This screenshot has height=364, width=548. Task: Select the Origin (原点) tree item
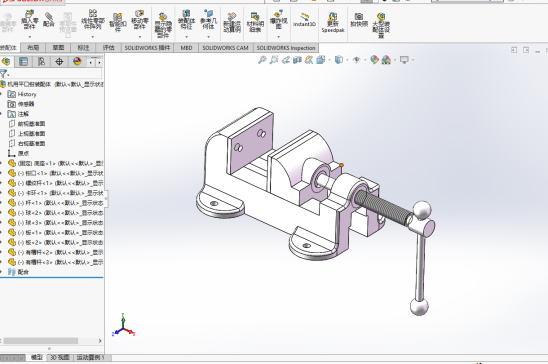pos(19,153)
